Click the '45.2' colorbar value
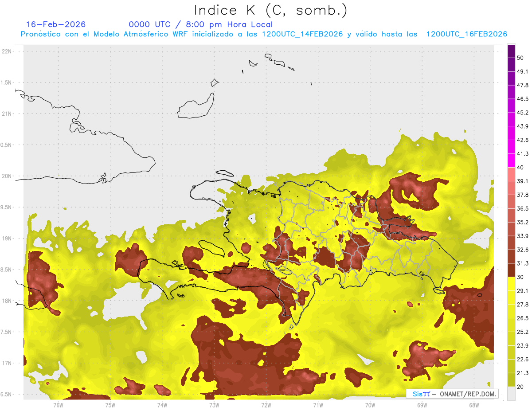 pyautogui.click(x=523, y=113)
